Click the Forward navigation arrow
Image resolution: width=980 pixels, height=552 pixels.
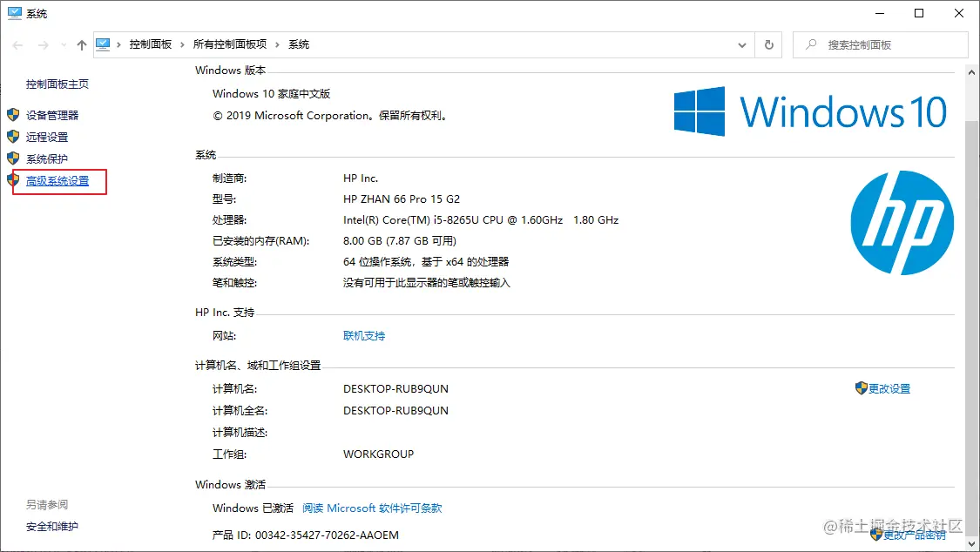[44, 45]
